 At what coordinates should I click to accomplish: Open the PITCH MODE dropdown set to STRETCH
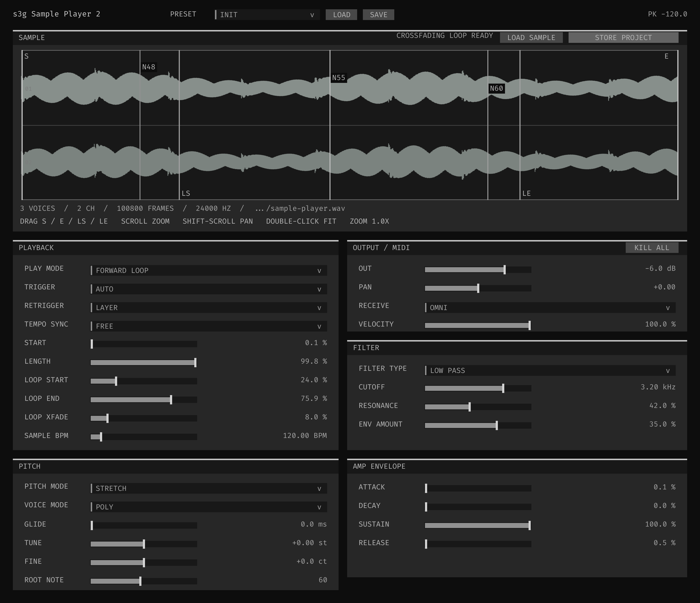tap(208, 488)
